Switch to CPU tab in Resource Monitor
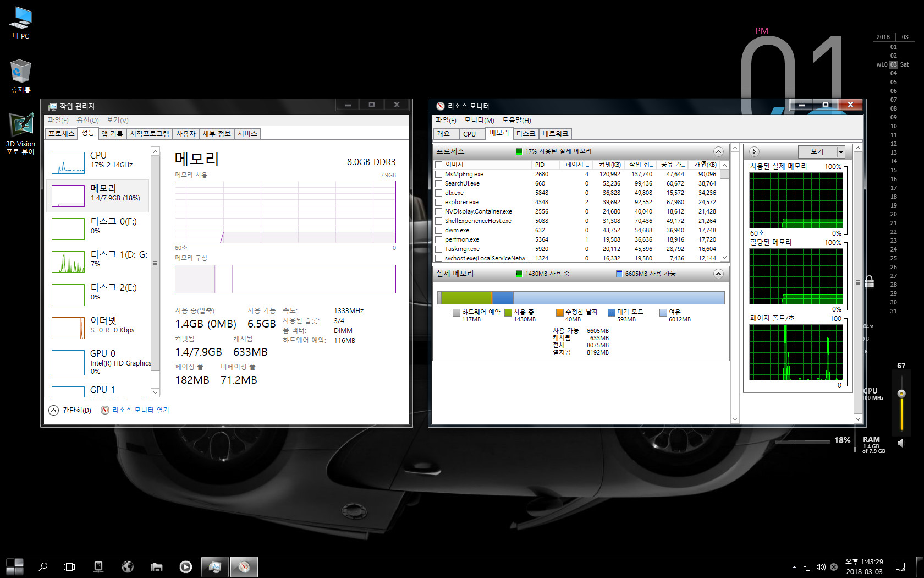 click(472, 134)
